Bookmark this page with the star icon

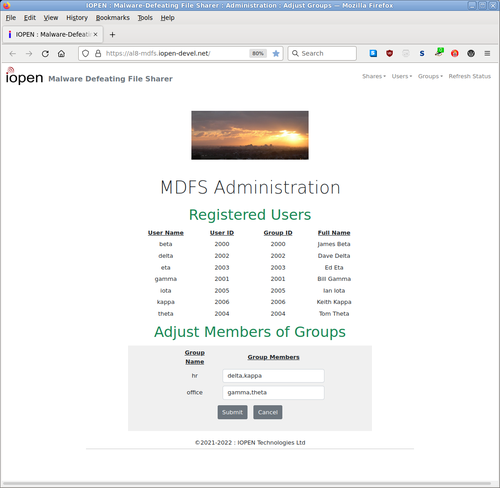pos(276,53)
